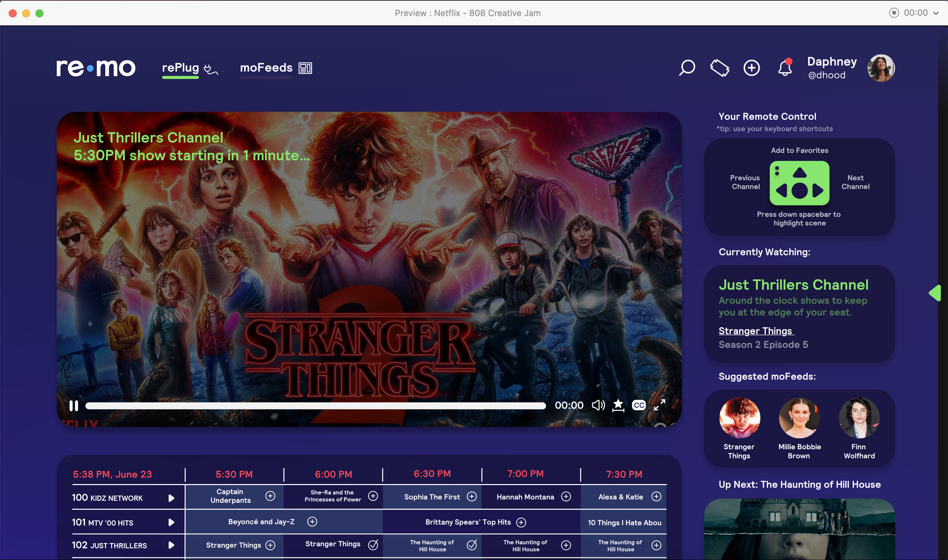This screenshot has width=948, height=560.
Task: Pause the video playback
Action: (74, 406)
